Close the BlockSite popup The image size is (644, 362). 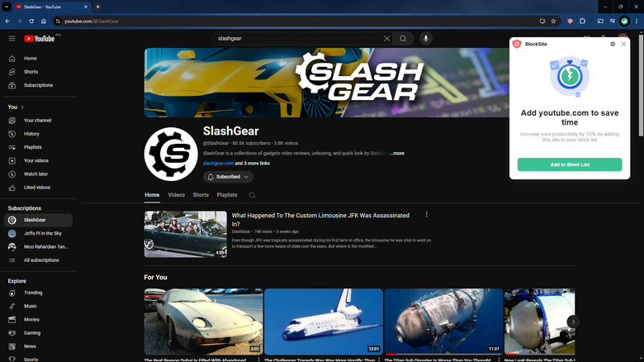pos(623,44)
